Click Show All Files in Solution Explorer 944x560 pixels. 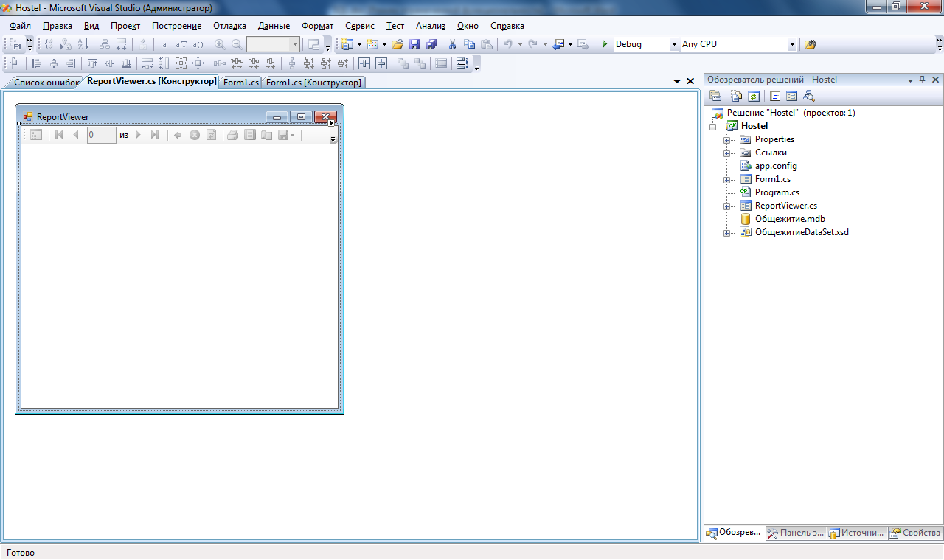[736, 96]
